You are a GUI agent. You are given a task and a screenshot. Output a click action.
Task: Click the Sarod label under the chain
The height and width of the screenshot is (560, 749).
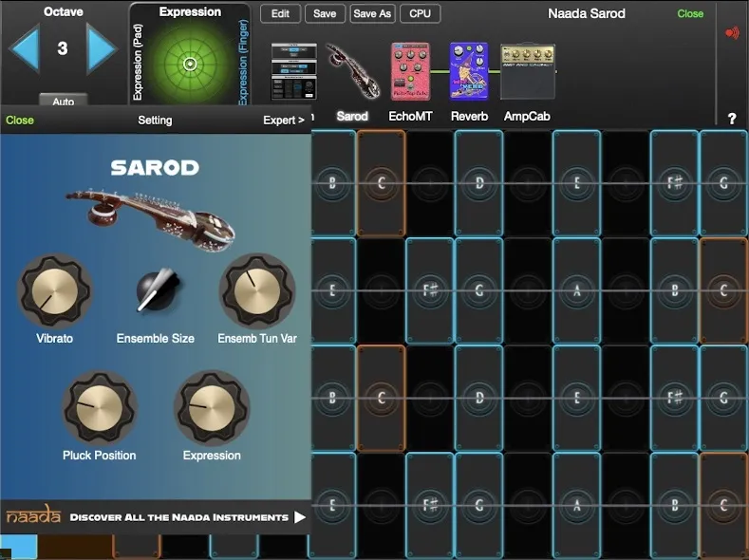352,116
